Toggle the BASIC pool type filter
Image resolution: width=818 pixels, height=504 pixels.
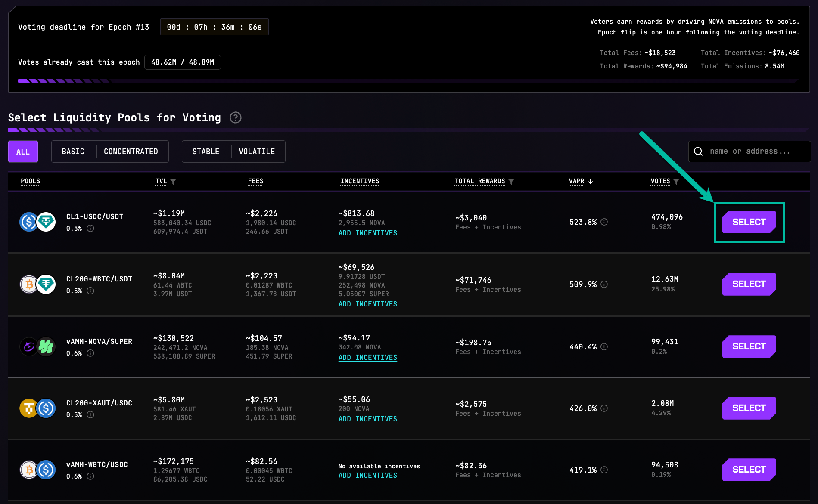point(73,152)
